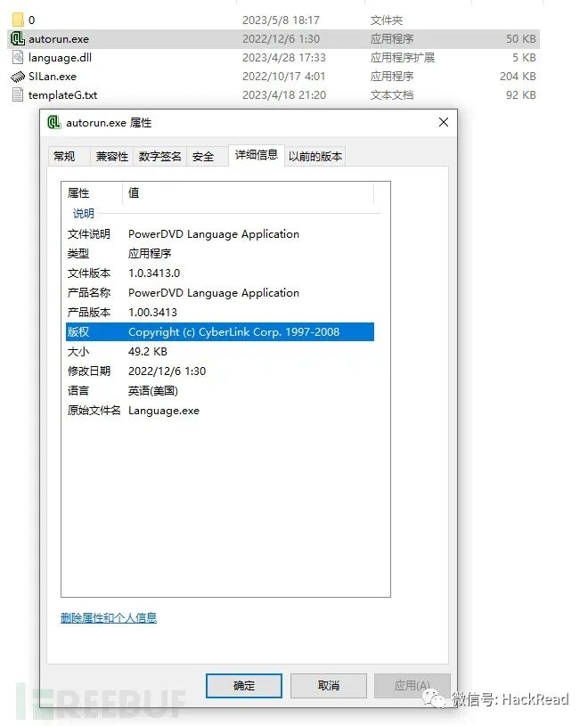Select the language.dll file name

pos(61,58)
